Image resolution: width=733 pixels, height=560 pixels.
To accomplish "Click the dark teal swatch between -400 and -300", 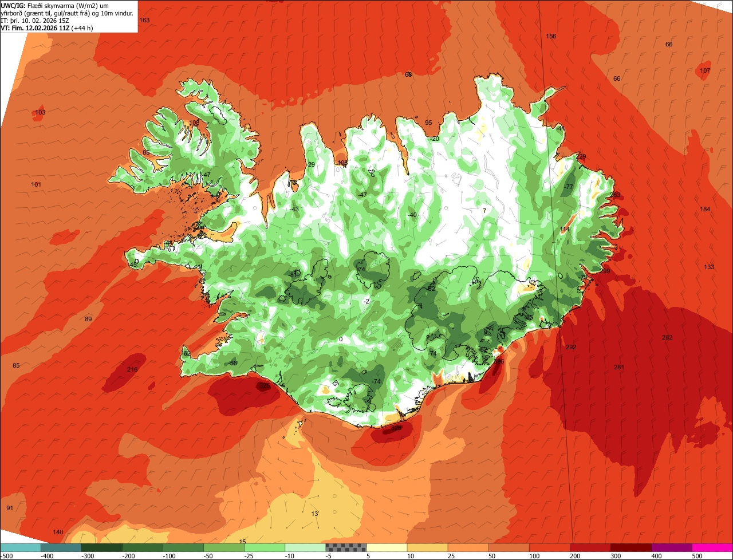I will [x=61, y=547].
